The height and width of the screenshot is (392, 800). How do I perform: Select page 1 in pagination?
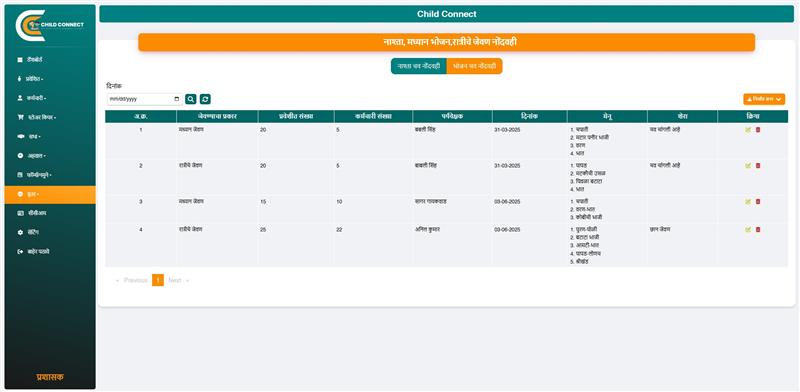click(158, 280)
